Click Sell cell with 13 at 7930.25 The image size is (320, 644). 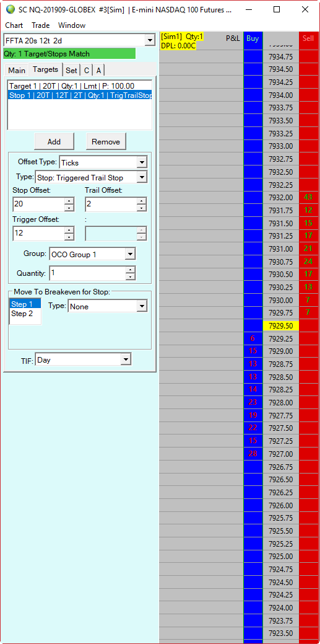click(x=308, y=287)
